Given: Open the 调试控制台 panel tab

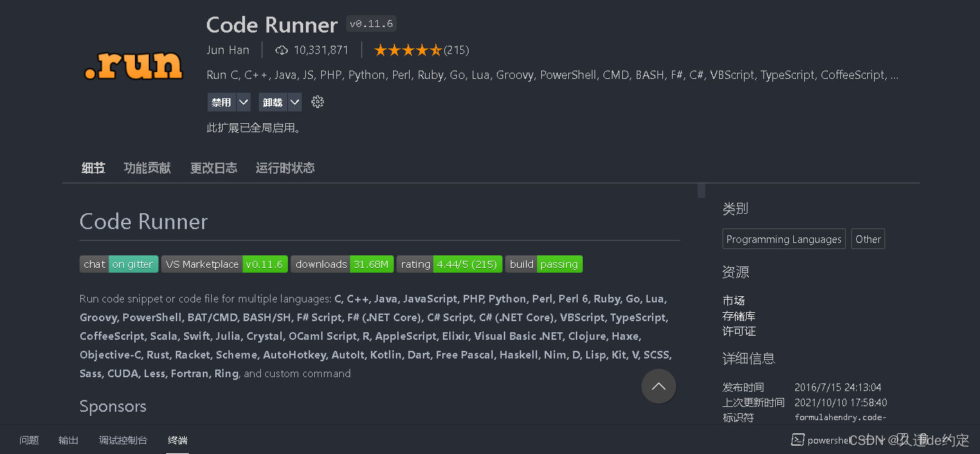Looking at the screenshot, I should (x=123, y=440).
